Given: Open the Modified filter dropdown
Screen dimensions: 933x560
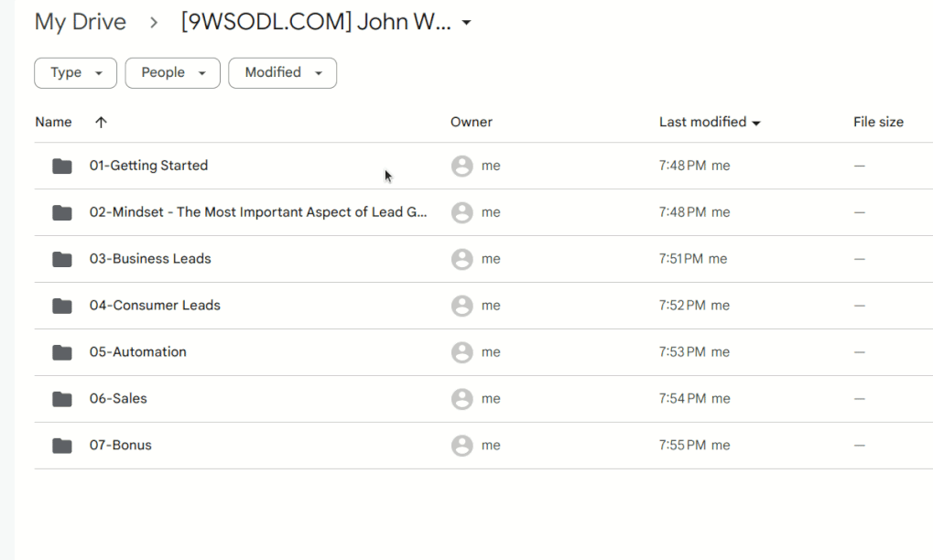Looking at the screenshot, I should click(x=282, y=73).
